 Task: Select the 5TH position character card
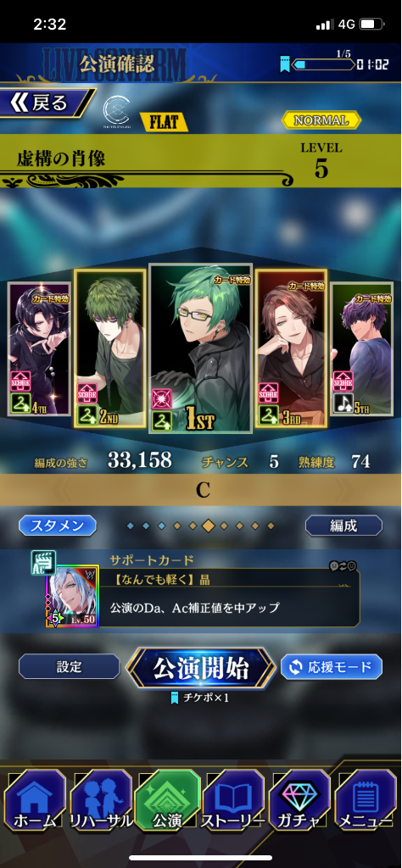362,349
